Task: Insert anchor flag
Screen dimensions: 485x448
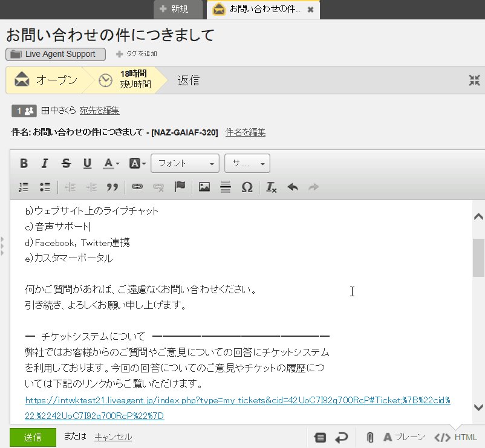Action: (180, 187)
